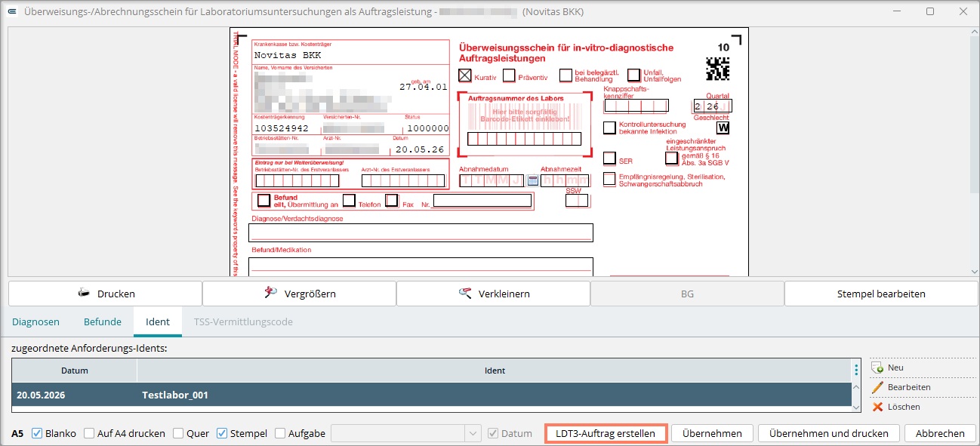Click into the Diagnose/Verdachtsdiagnose field
Screen dimensions: 980x446
click(422, 232)
